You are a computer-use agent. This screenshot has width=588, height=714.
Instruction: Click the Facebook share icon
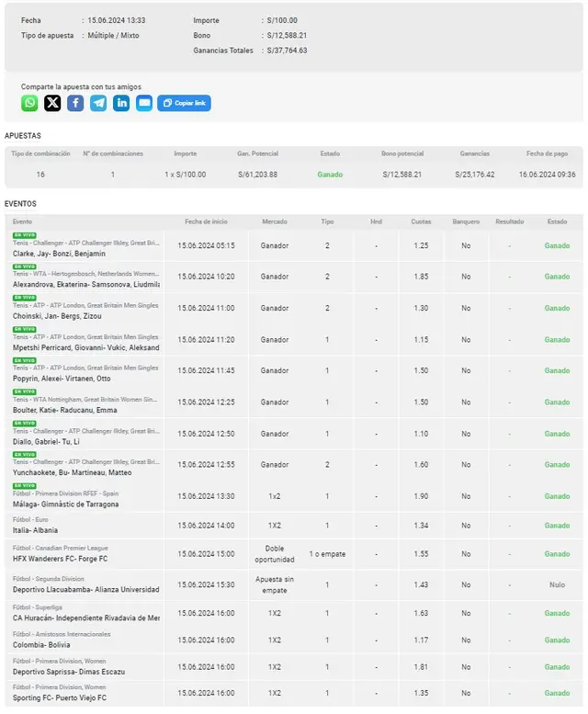pos(75,103)
